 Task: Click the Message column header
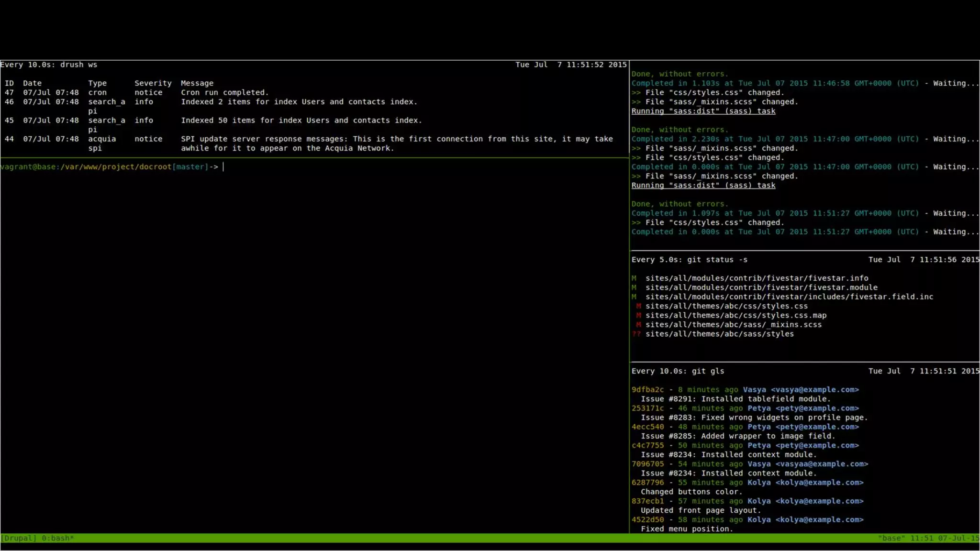point(197,83)
